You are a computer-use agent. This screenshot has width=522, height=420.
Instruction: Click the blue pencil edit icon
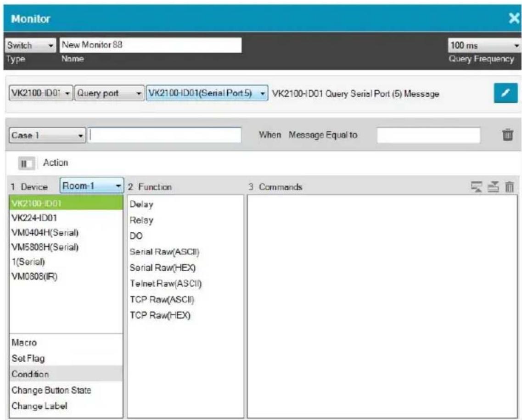505,93
